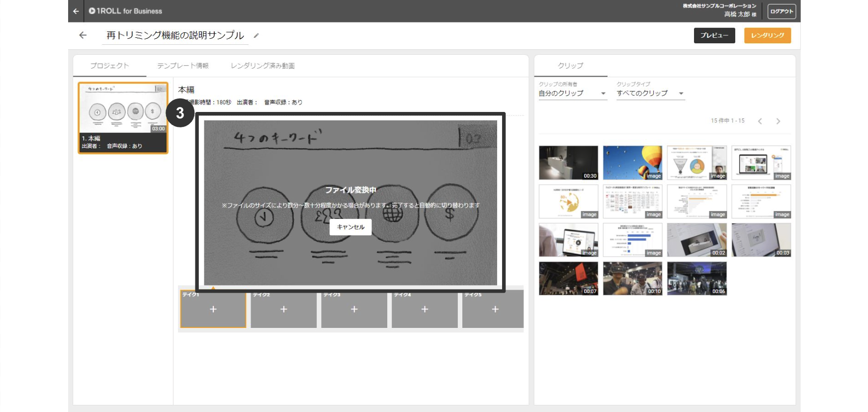
Task: Click the ログアウト button
Action: (x=781, y=11)
